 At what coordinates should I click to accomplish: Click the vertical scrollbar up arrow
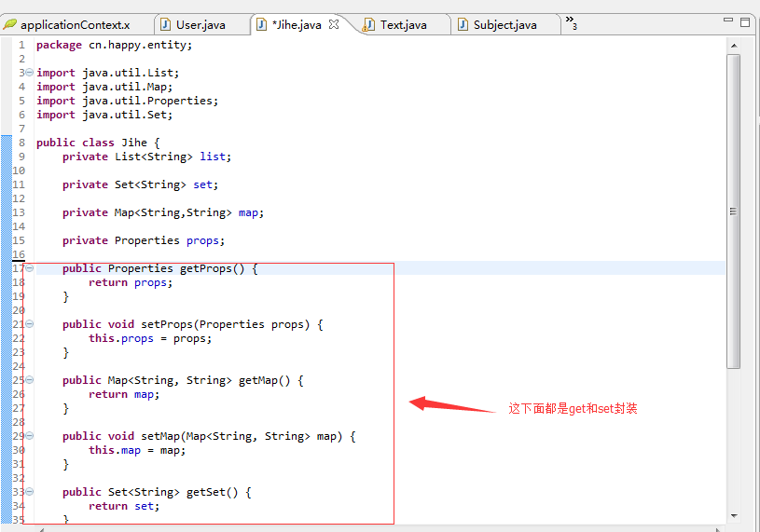coord(734,46)
